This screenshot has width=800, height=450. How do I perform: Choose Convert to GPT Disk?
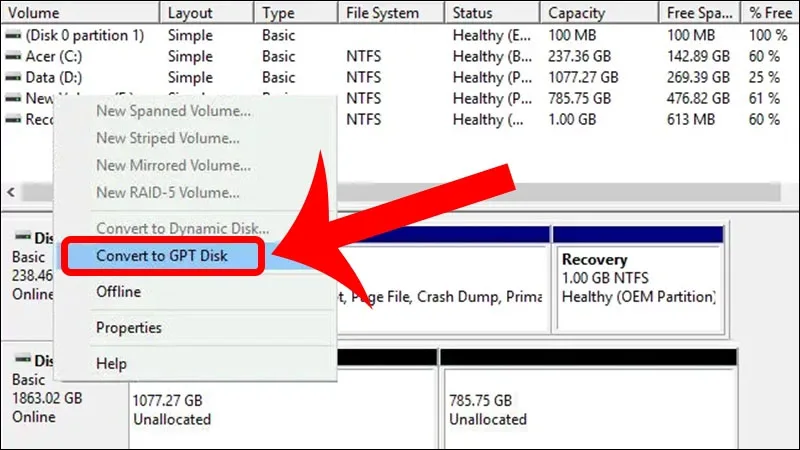(162, 256)
